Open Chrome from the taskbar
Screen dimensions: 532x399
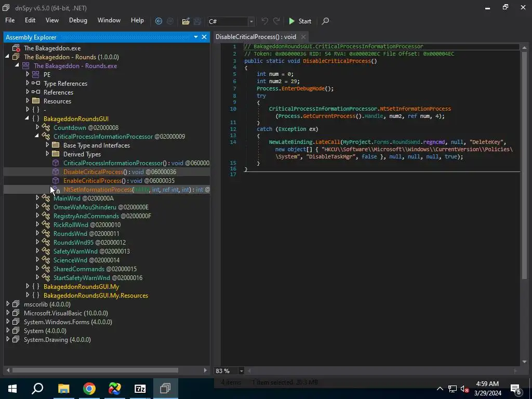pyautogui.click(x=89, y=389)
